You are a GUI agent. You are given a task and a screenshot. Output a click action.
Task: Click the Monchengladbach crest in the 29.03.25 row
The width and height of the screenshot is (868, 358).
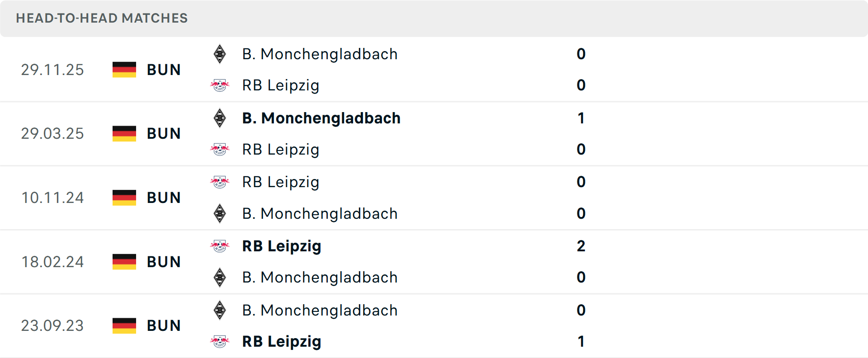pos(220,118)
